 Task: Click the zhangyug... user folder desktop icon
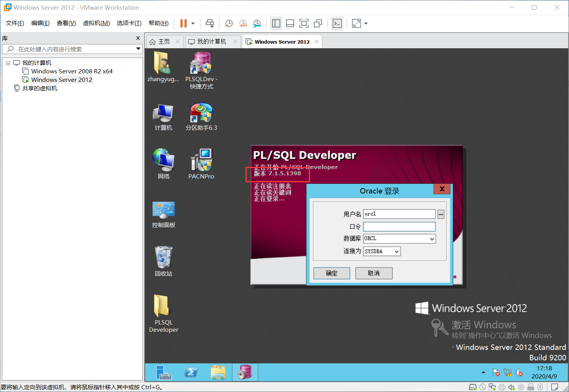(x=163, y=67)
